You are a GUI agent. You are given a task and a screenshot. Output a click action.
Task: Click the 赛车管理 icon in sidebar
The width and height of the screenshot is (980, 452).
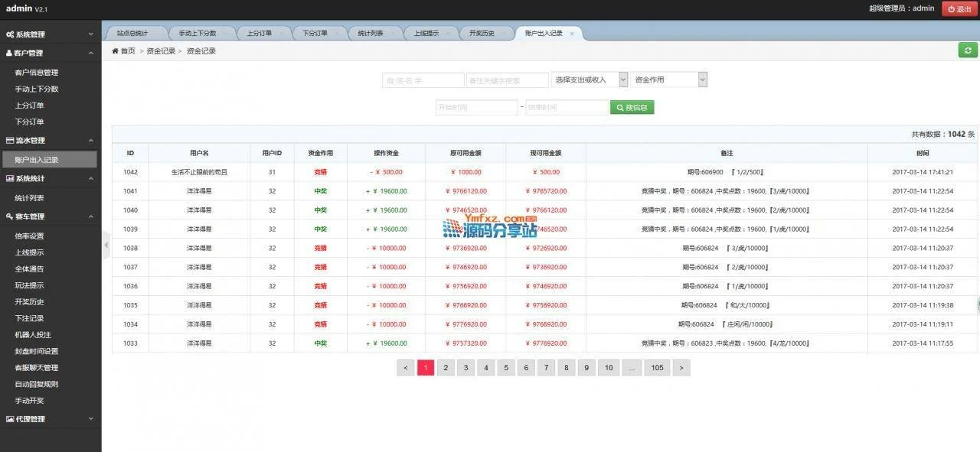(x=9, y=217)
